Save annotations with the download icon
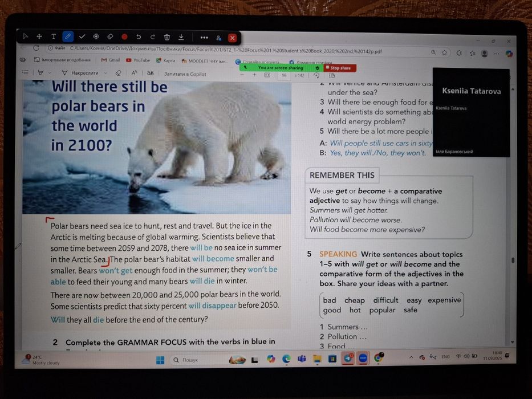532x399 pixels. point(181,37)
